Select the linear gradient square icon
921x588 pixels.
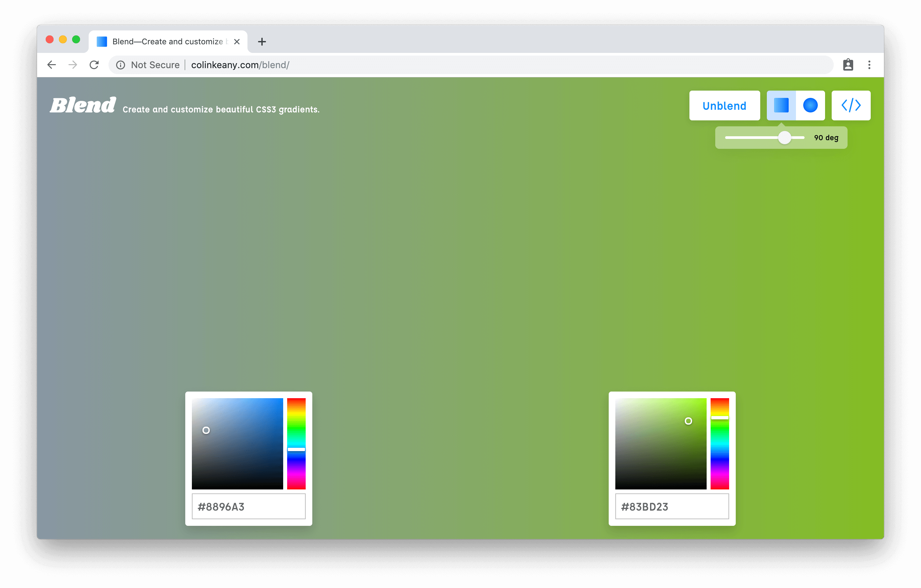tap(781, 105)
